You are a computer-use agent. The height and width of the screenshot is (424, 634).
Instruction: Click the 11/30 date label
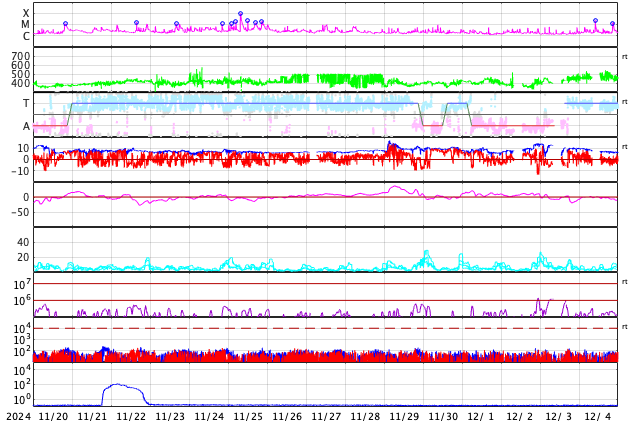[443, 417]
